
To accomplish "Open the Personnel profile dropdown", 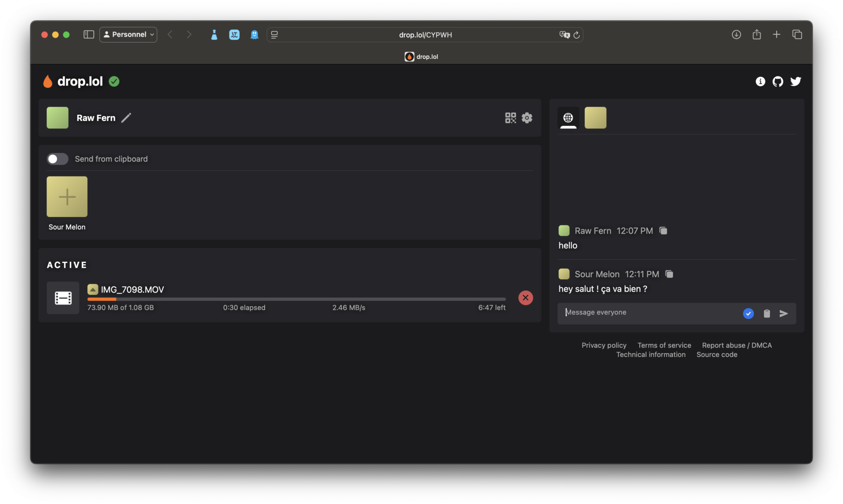I will point(128,34).
